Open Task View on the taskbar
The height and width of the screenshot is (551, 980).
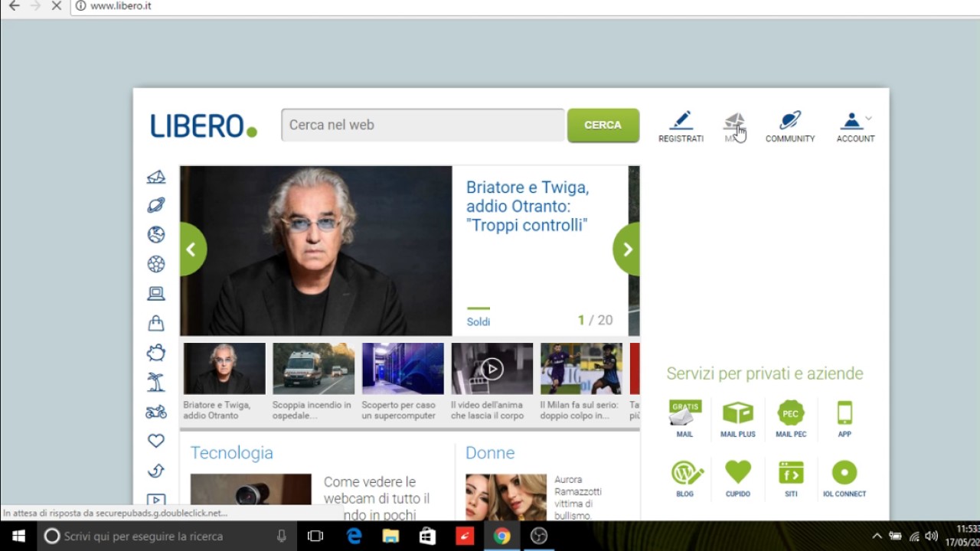click(315, 536)
